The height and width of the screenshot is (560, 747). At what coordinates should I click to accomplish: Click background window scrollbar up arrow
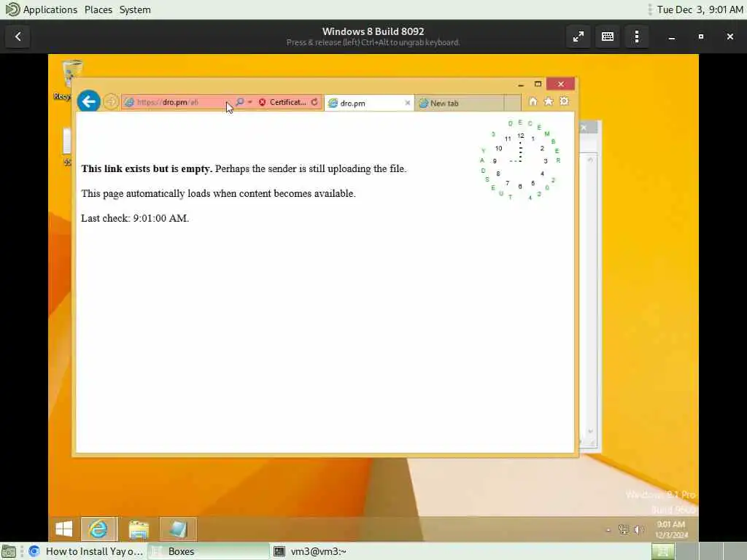(590, 160)
